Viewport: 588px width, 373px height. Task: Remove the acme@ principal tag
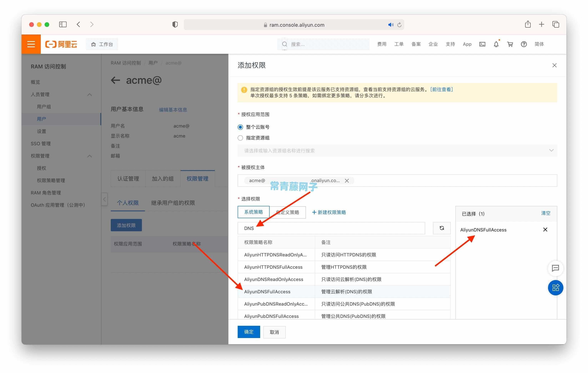coord(346,181)
